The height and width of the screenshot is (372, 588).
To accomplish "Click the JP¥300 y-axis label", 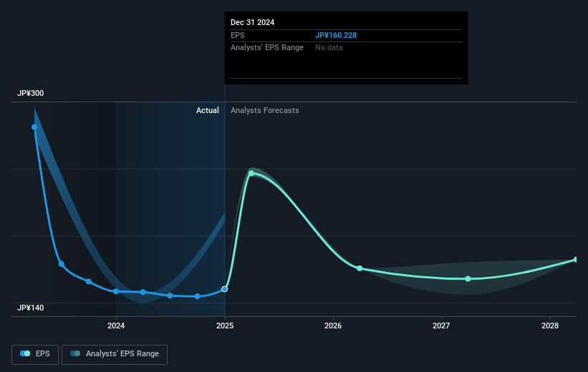I will 30,93.
